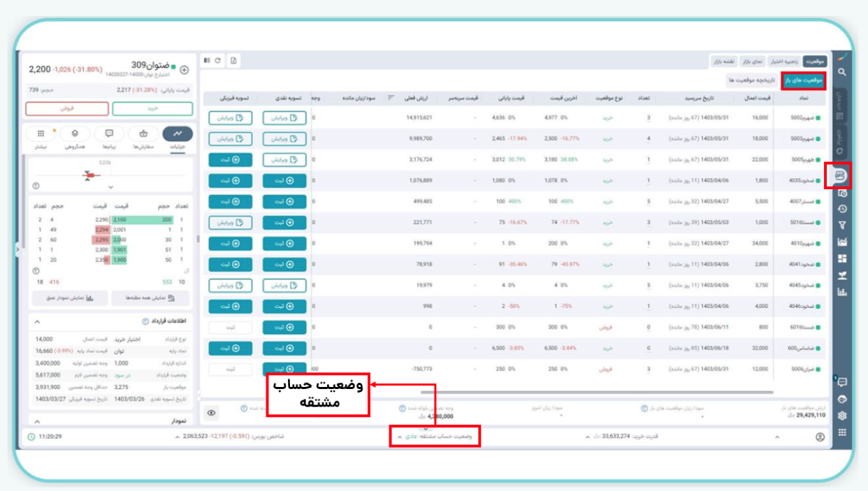This screenshot has height=491, width=868.
Task: Click the نمایش نمودار عمق depth chart button
Action: 70,298
